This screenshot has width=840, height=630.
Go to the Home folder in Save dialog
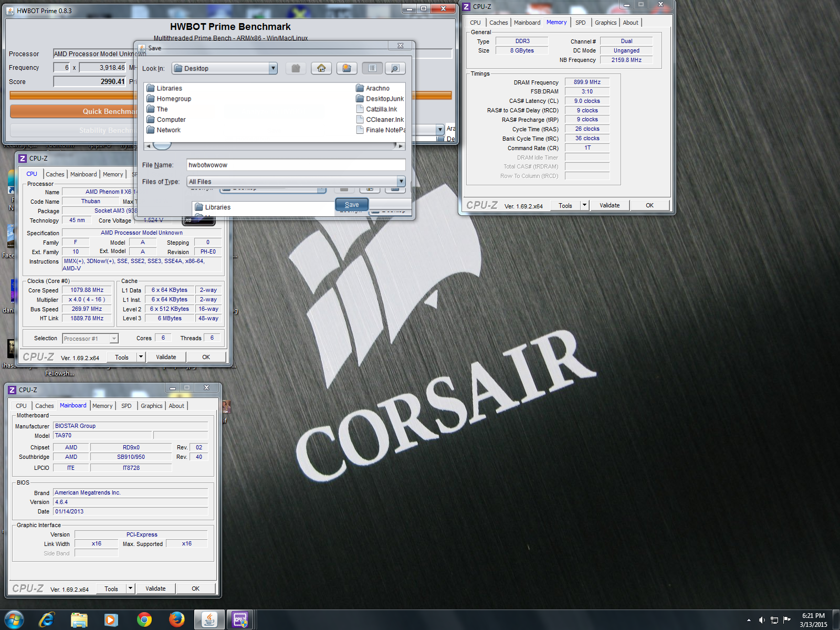pyautogui.click(x=321, y=68)
